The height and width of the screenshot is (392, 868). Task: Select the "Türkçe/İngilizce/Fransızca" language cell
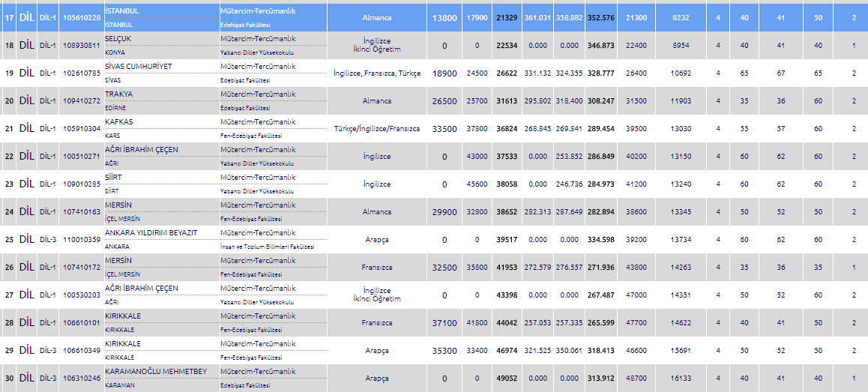(376, 129)
